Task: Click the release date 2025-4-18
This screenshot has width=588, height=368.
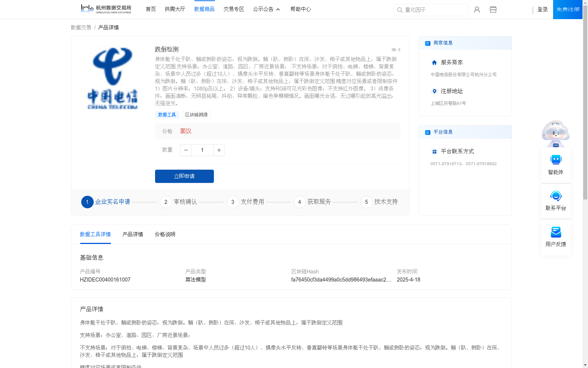Action: click(x=408, y=280)
